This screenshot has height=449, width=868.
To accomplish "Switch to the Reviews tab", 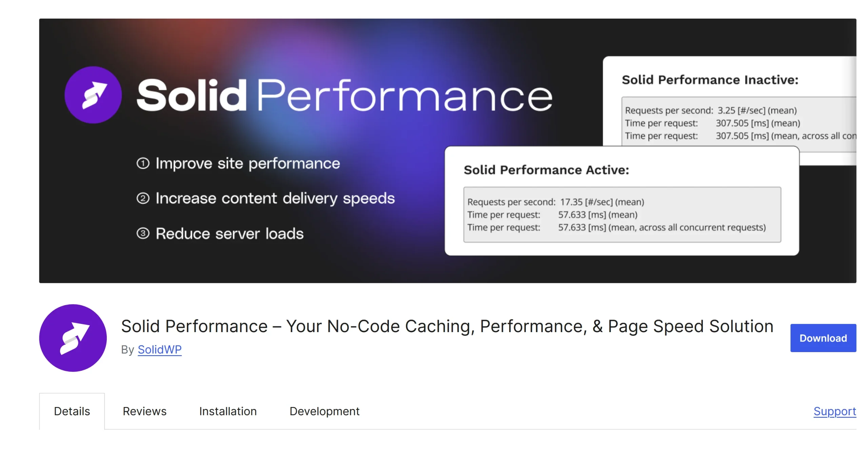I will click(144, 411).
